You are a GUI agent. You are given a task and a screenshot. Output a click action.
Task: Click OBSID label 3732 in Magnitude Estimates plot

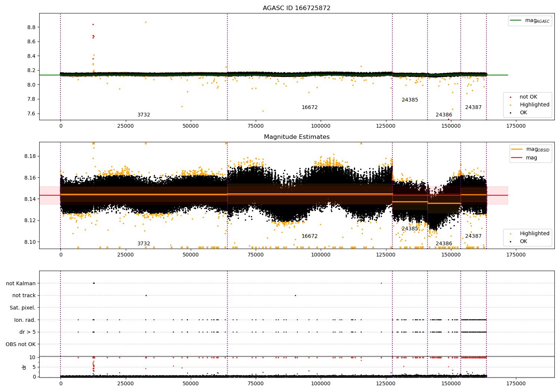144,244
